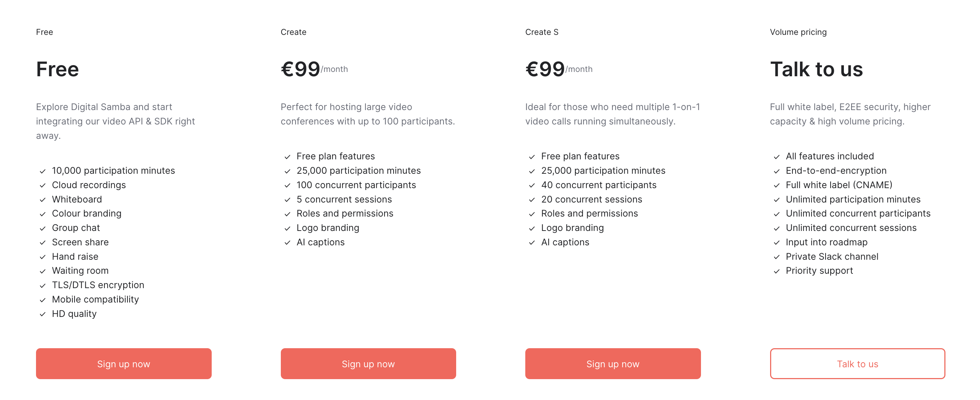Click the checkmark beside 40 concurrent participants
980x400 pixels.
coord(532,186)
